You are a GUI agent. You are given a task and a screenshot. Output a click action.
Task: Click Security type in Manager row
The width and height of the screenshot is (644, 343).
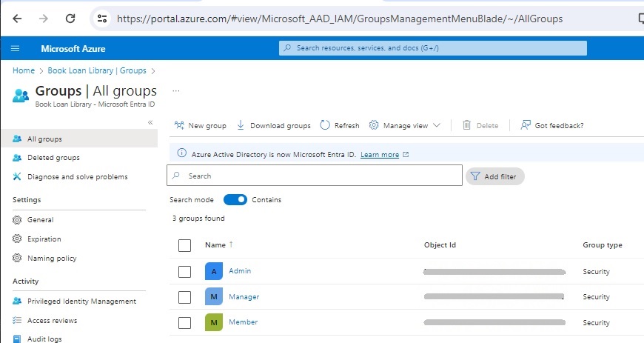(596, 297)
